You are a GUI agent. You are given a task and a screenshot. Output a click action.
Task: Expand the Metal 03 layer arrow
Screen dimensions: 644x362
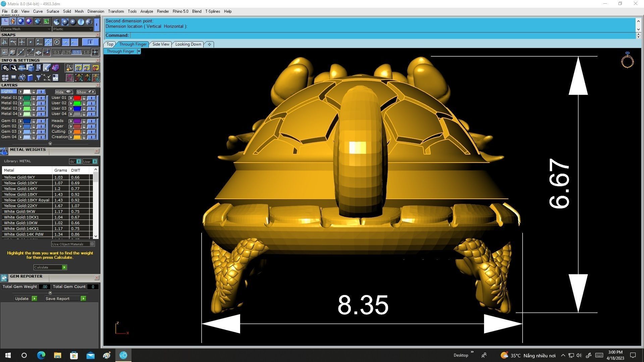(20, 109)
